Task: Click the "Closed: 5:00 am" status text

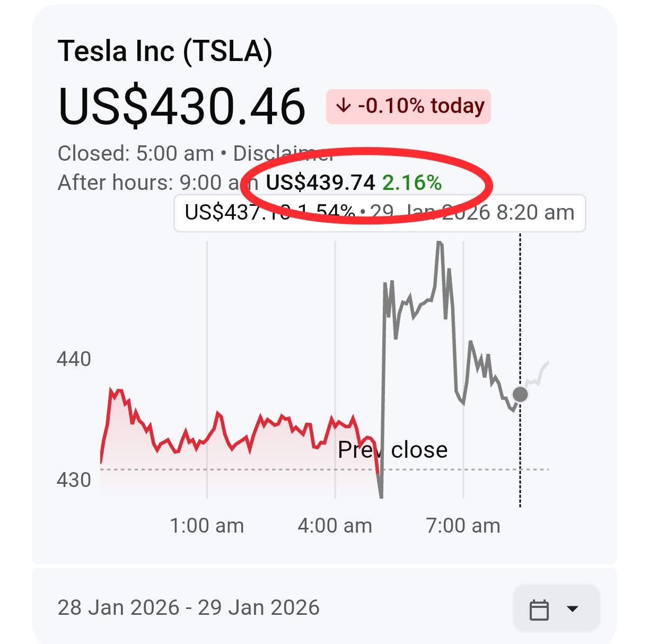Action: pyautogui.click(x=136, y=153)
